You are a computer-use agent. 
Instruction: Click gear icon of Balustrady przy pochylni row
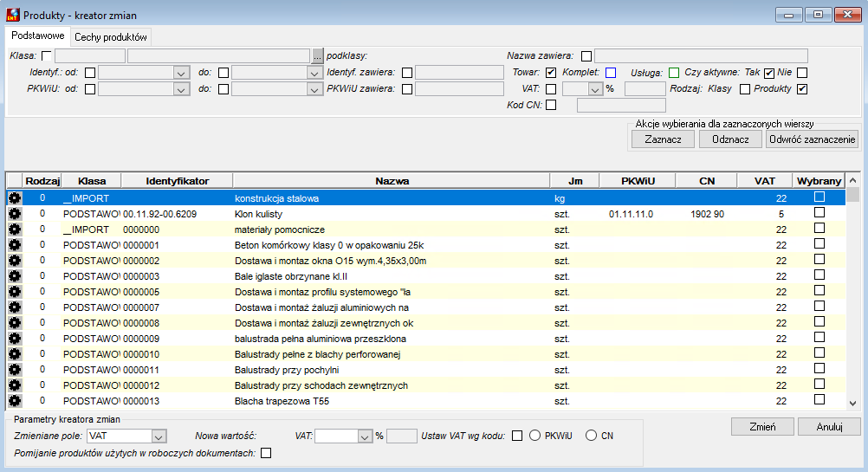tap(15, 369)
